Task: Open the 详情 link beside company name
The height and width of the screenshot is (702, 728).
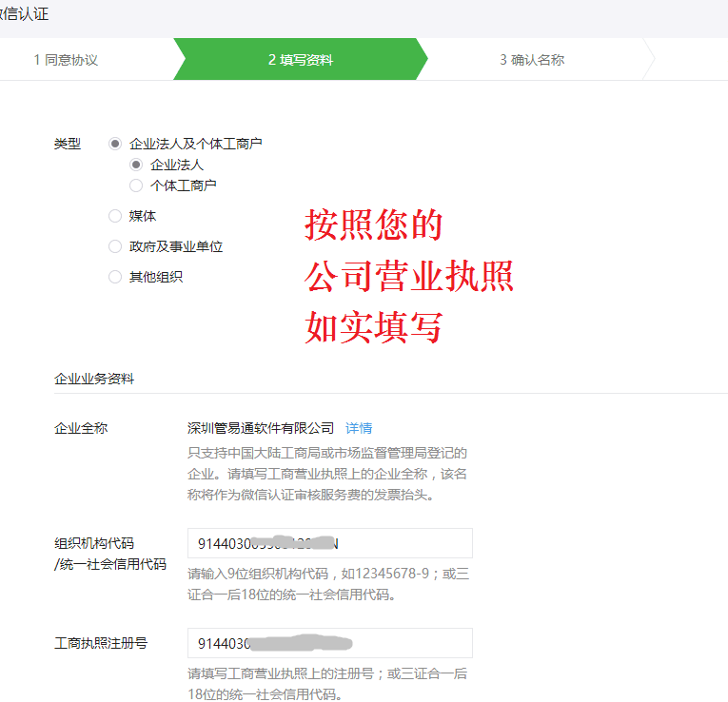Action: tap(359, 428)
